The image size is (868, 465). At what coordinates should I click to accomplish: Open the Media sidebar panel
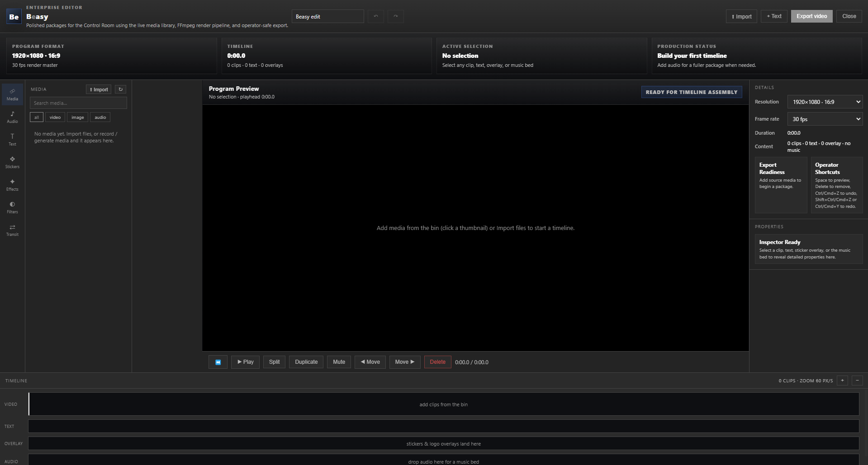(x=12, y=94)
